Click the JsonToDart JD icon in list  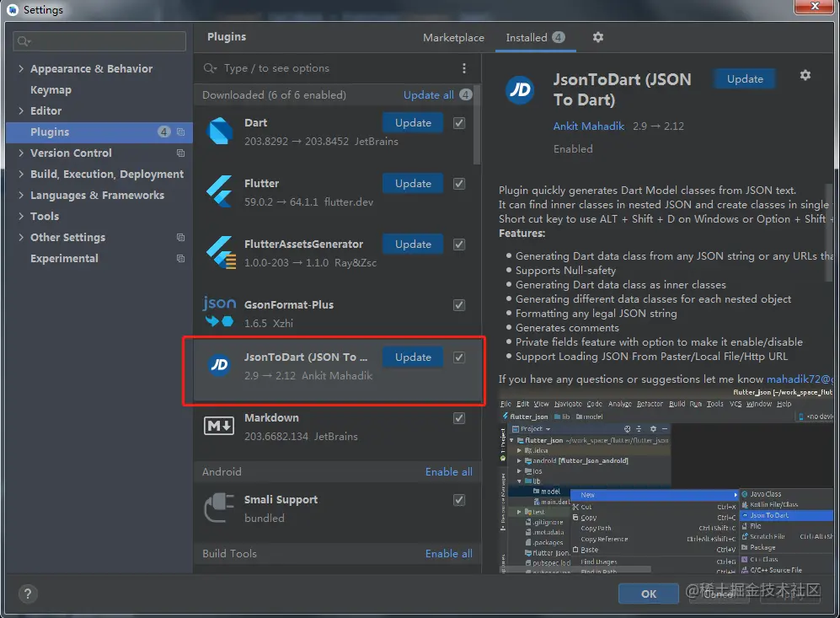[219, 365]
